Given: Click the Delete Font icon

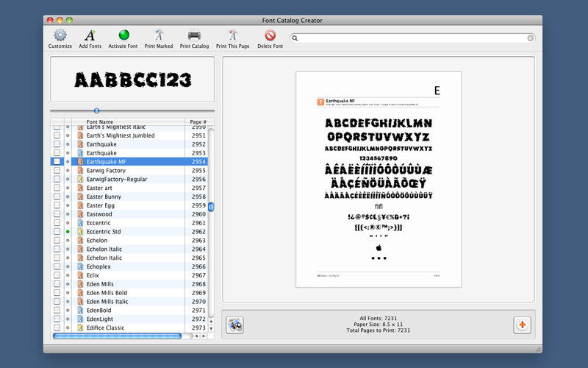Looking at the screenshot, I should (270, 35).
